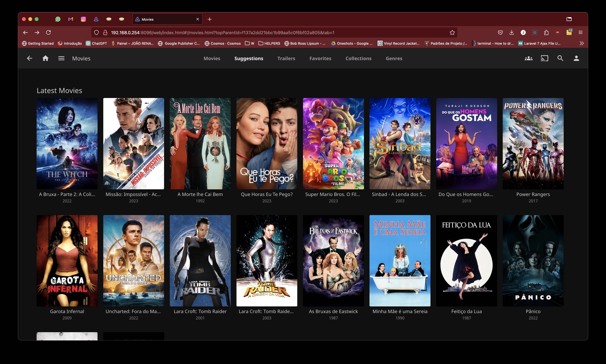Open the user profile icon
This screenshot has height=364, width=606.
click(x=576, y=58)
